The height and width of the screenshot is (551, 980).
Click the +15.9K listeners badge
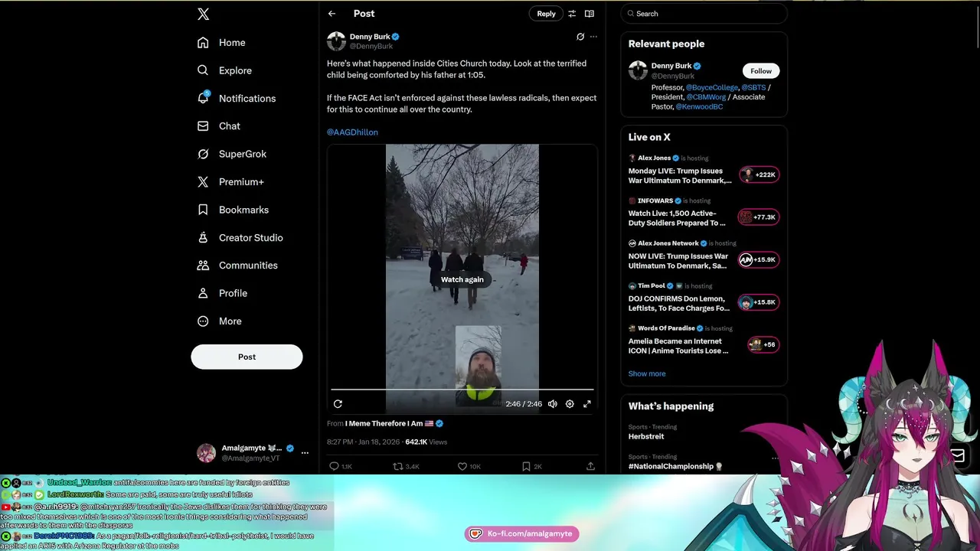[x=758, y=260]
